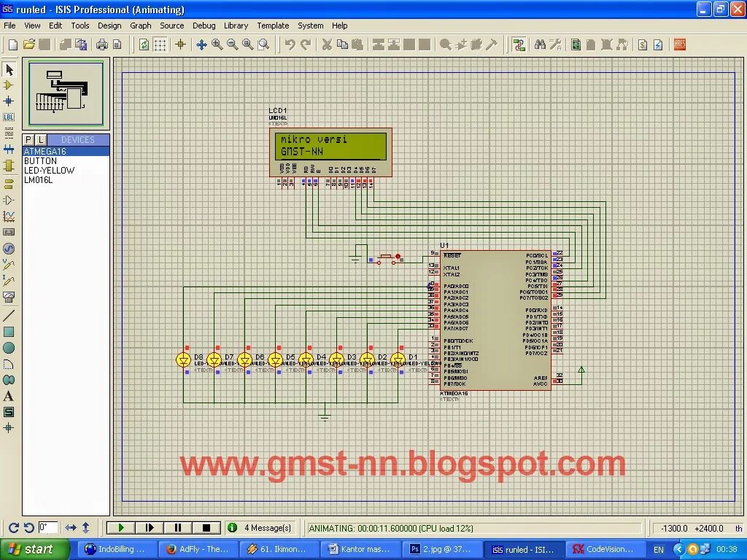This screenshot has height=560, width=747.
Task: Select the 2D arc drawing tool
Action: coord(9,365)
